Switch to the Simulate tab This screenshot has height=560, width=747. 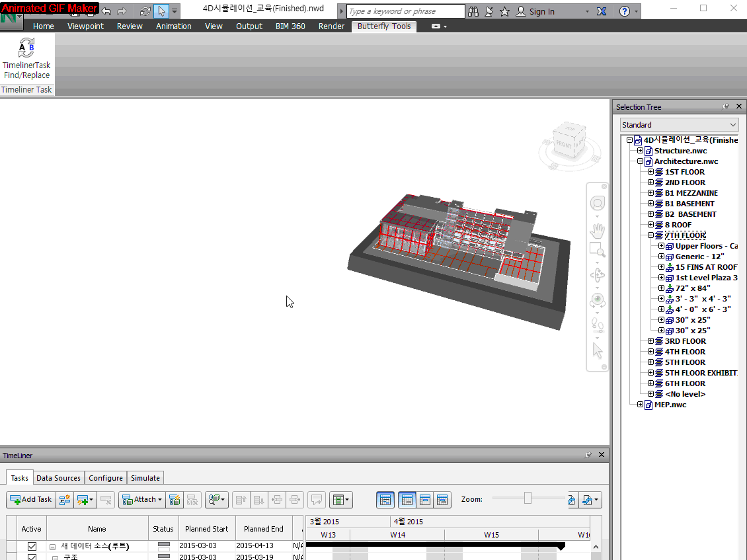tap(145, 478)
